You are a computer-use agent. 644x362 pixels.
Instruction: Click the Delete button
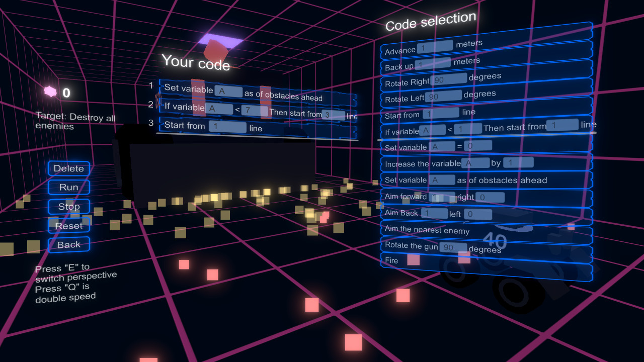coord(69,168)
